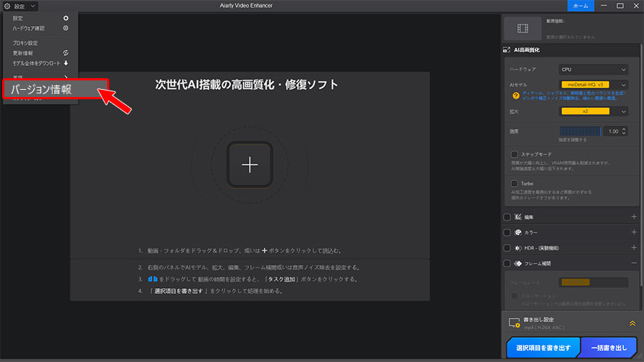644x362 pixels.
Task: Click the カラー palette icon
Action: [x=518, y=232]
